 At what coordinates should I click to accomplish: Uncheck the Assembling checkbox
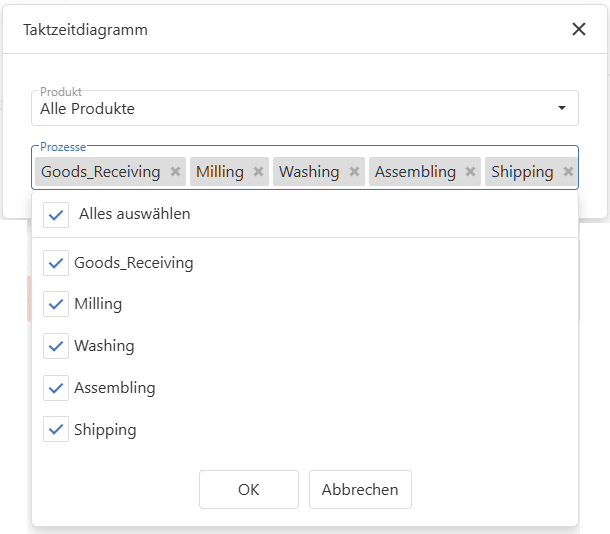pos(56,388)
